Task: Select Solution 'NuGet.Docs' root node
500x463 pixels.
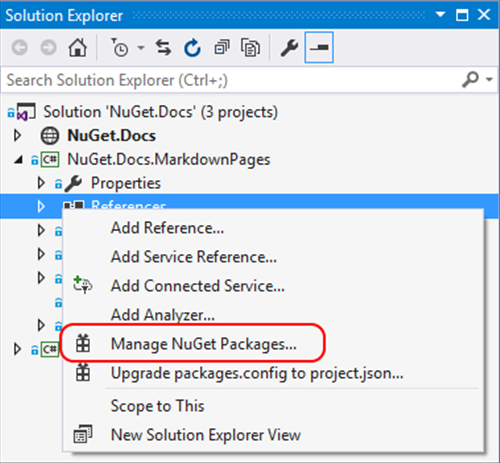Action: tap(160, 112)
